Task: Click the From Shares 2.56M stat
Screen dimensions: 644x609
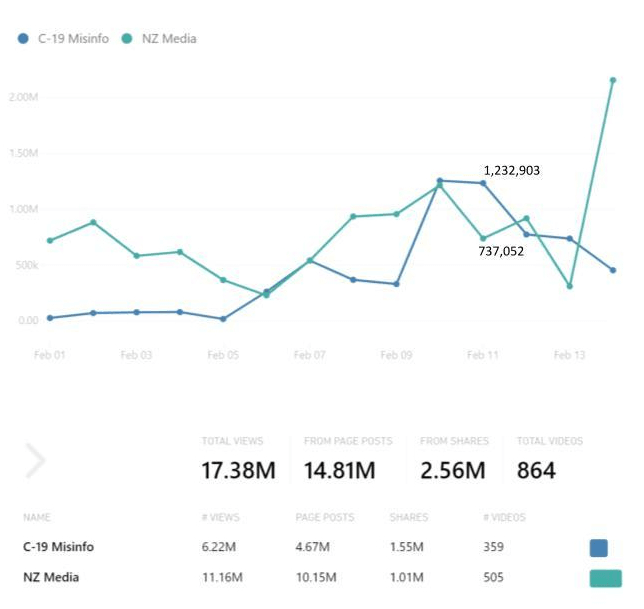Action: [x=452, y=469]
